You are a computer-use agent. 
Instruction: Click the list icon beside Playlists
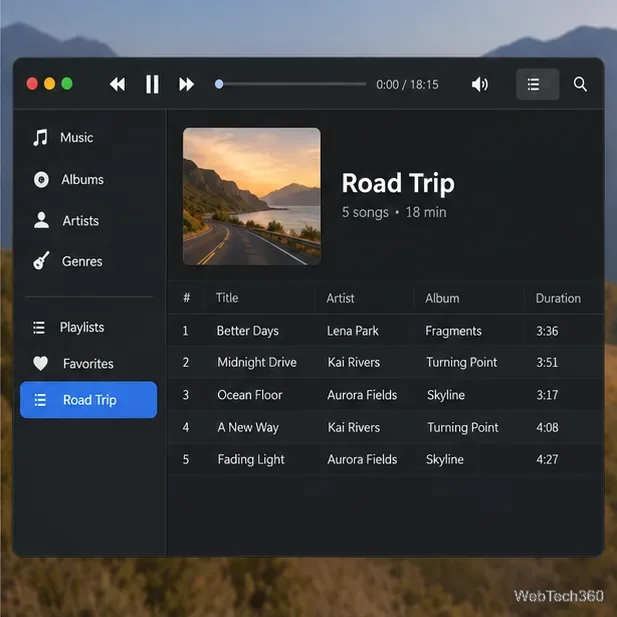coord(39,327)
